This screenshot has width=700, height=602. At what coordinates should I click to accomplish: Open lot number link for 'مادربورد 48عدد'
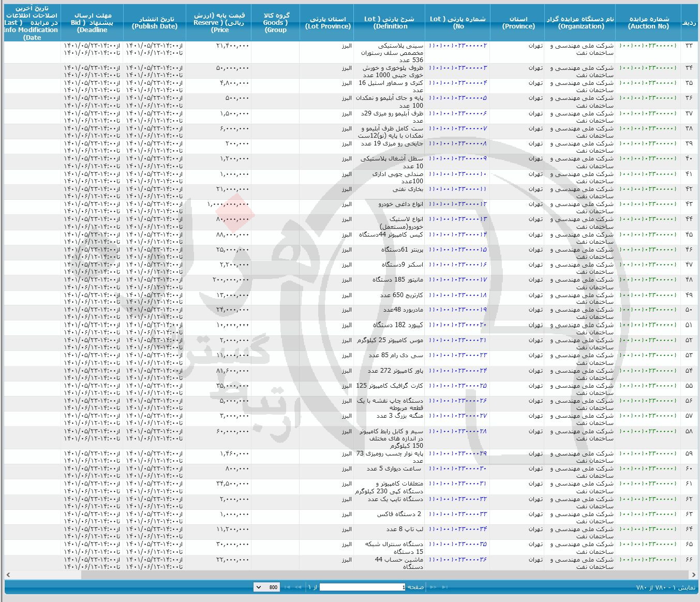click(458, 310)
